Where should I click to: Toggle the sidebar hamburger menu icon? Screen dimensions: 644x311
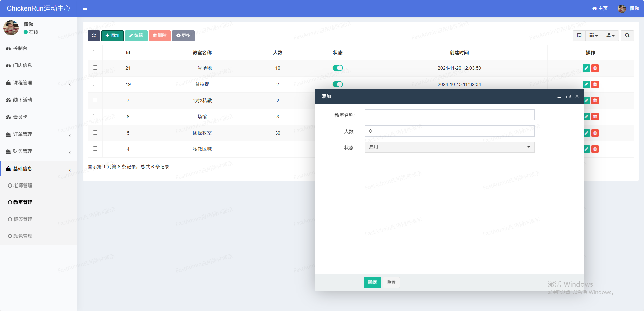[x=85, y=8]
